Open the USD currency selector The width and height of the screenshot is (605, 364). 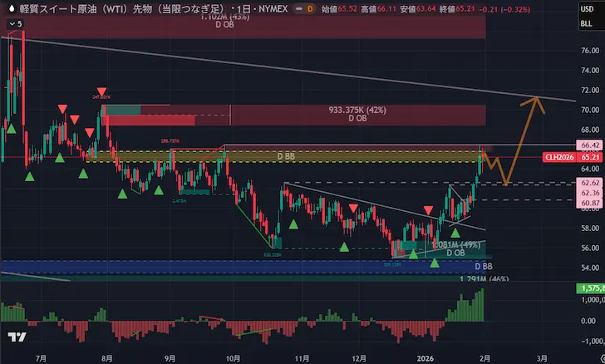[x=584, y=9]
